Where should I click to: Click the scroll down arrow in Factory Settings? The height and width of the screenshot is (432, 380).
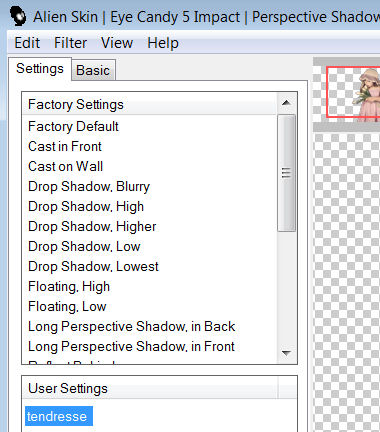[x=286, y=353]
